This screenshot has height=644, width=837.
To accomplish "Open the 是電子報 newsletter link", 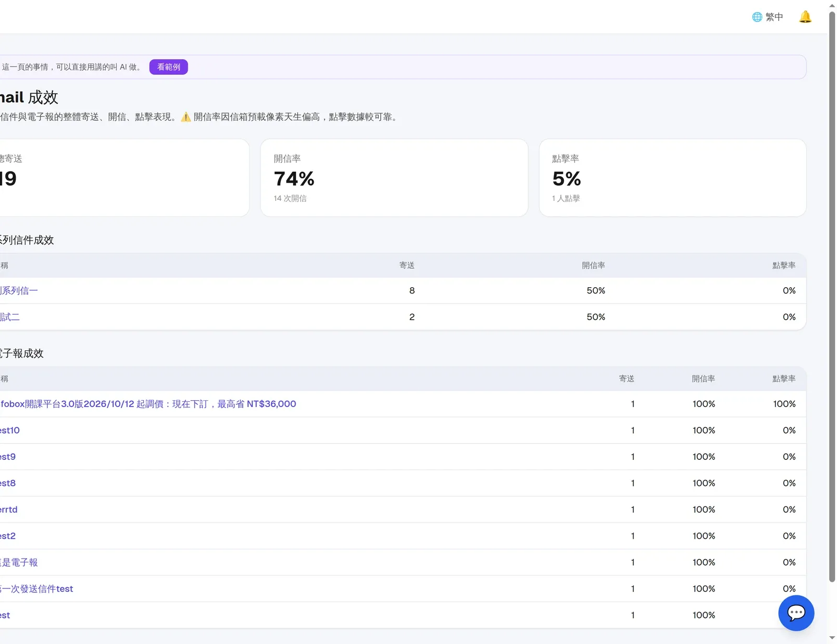I will 19,562.
